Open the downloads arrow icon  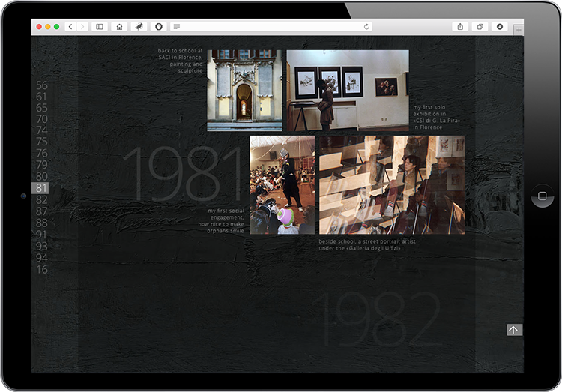tap(500, 27)
